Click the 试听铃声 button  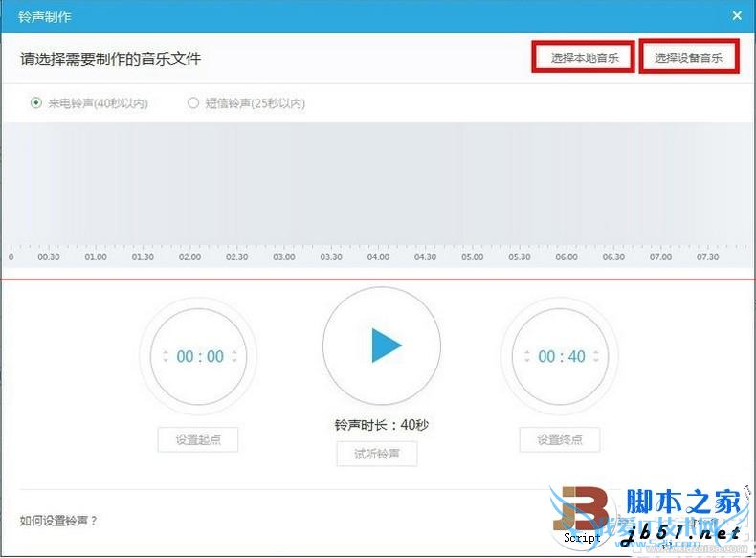pyautogui.click(x=377, y=454)
